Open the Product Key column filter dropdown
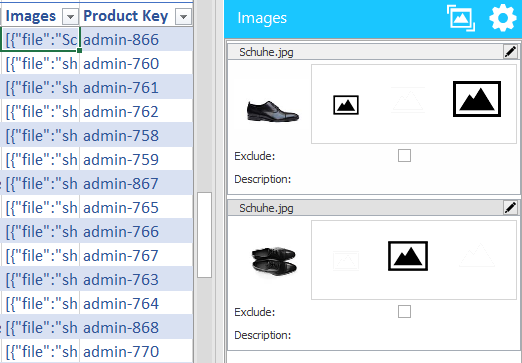The height and width of the screenshot is (363, 522). pyautogui.click(x=183, y=16)
